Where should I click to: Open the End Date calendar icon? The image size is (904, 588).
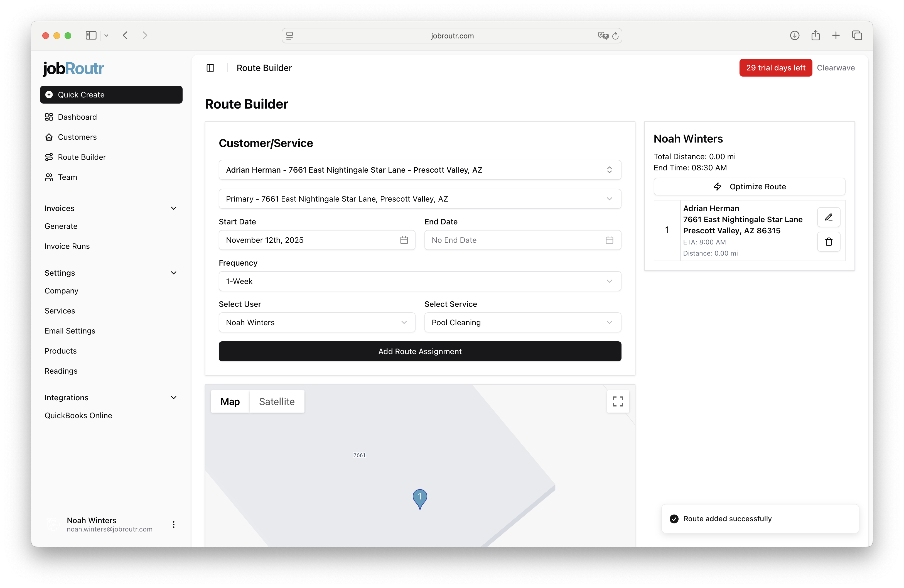tap(609, 240)
